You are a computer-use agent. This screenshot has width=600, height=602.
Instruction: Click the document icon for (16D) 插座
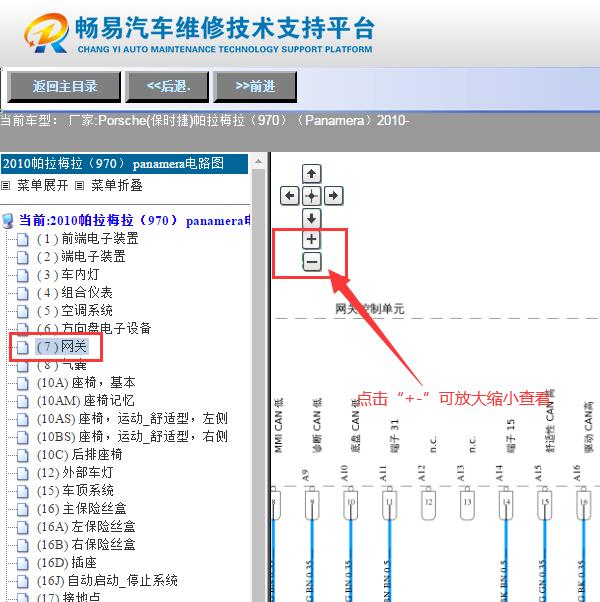pos(23,563)
